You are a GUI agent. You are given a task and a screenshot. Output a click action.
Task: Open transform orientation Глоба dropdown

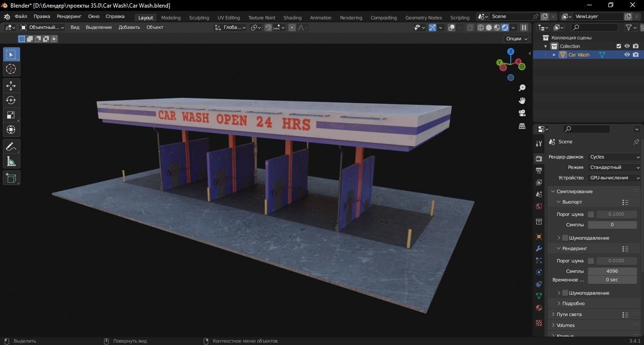pyautogui.click(x=230, y=28)
